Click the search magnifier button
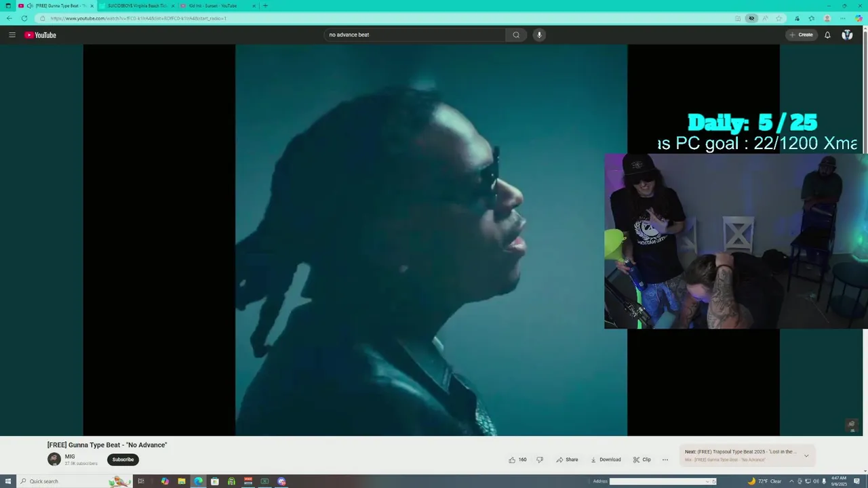The image size is (868, 488). (516, 35)
